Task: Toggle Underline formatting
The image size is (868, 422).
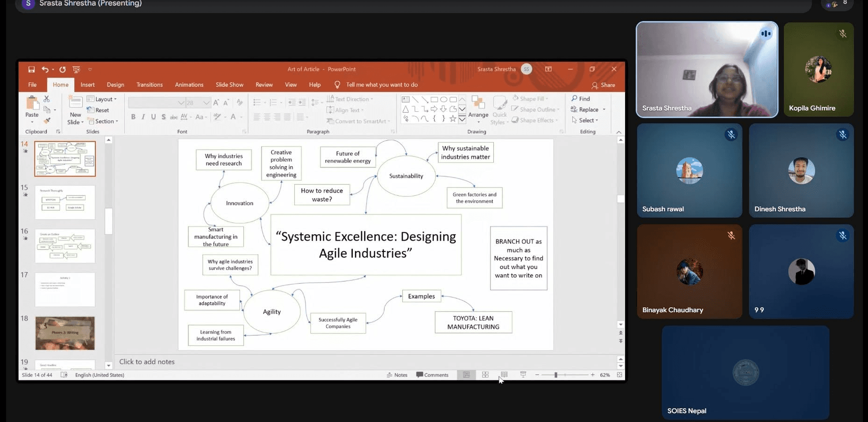Action: pos(153,117)
